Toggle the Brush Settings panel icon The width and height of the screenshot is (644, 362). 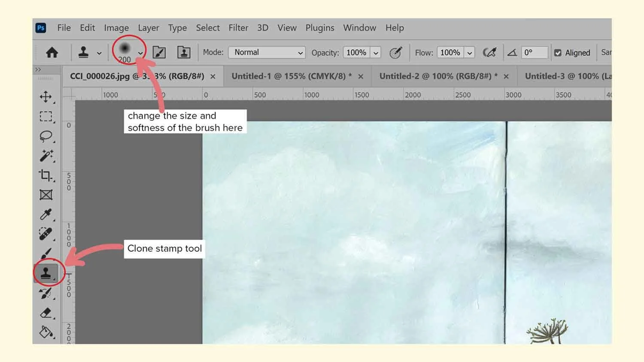click(x=158, y=52)
